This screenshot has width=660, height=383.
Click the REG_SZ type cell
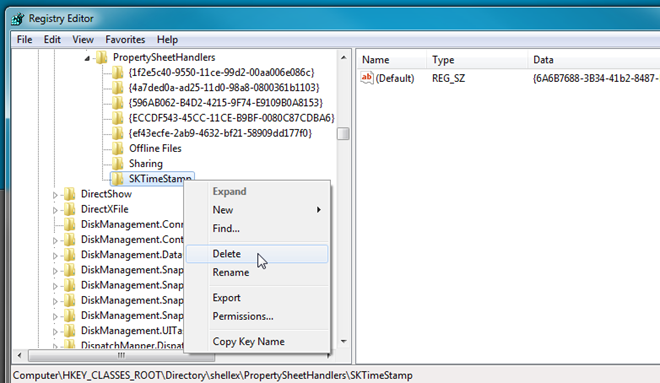[448, 78]
